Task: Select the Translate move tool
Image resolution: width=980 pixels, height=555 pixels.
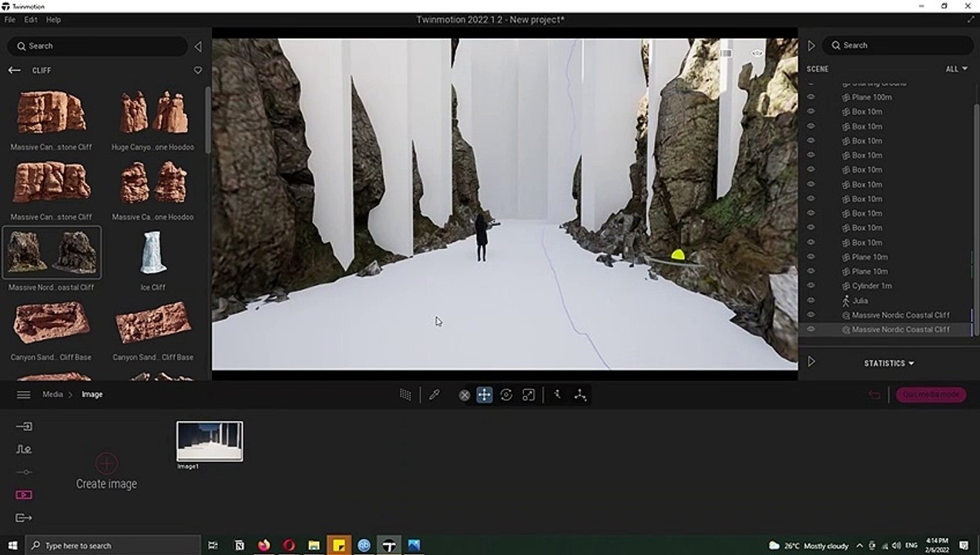Action: click(x=484, y=395)
